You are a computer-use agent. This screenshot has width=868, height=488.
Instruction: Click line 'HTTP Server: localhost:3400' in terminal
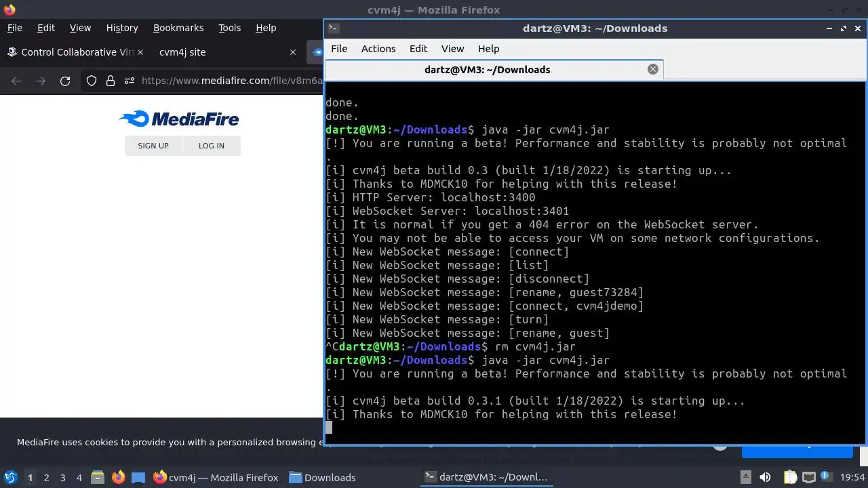click(431, 197)
